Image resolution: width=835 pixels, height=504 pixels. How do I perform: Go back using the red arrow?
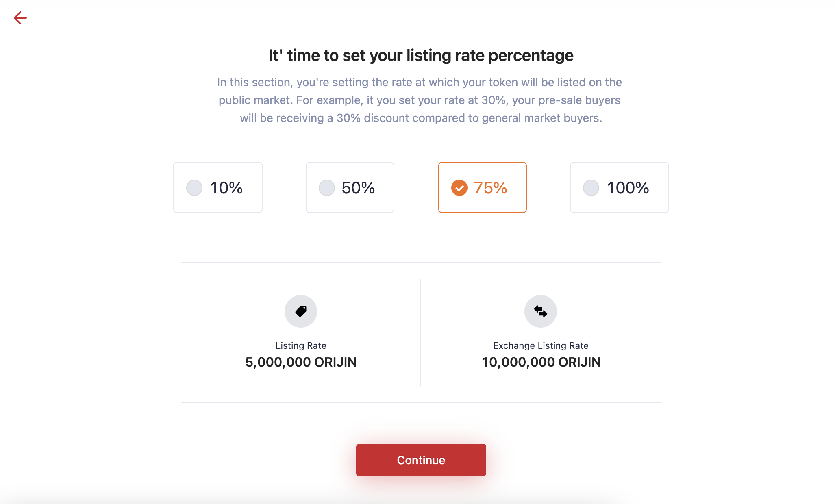(20, 18)
